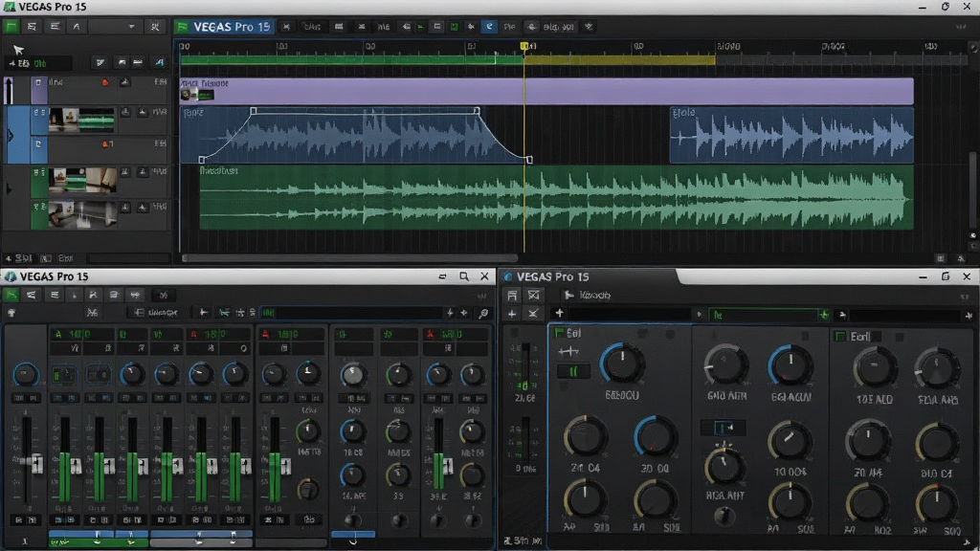
Task: Click the timeline horizontal scrollbar
Action: click(350, 257)
